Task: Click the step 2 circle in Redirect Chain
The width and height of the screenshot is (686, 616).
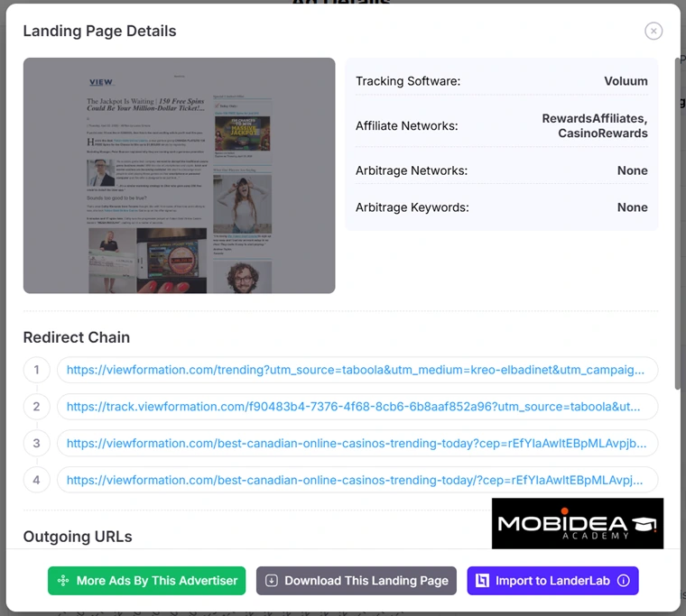Action: click(x=37, y=407)
